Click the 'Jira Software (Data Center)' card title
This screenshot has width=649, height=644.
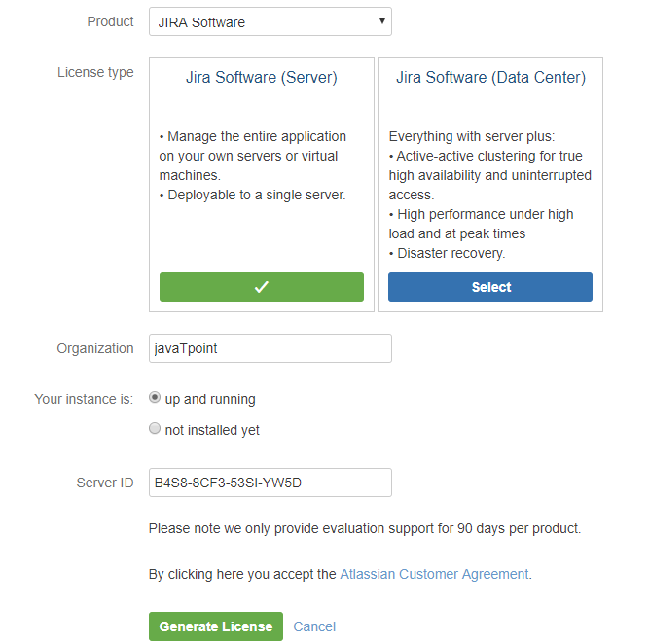490,78
